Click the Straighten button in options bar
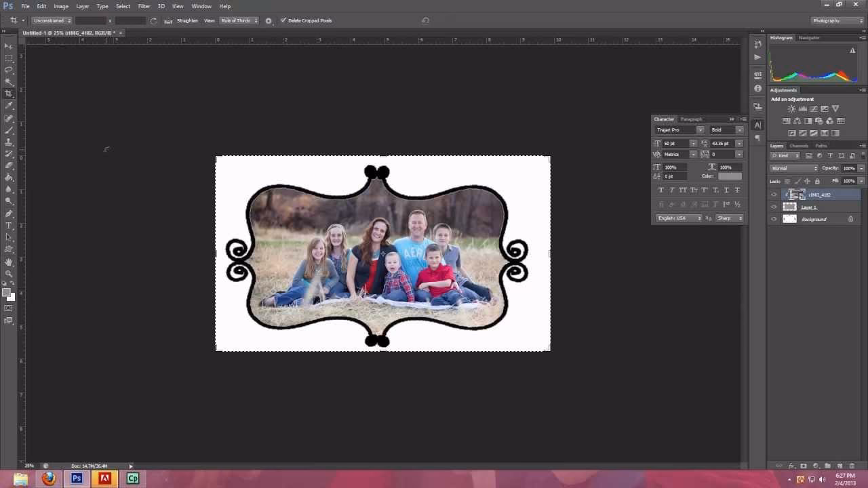 [x=188, y=20]
